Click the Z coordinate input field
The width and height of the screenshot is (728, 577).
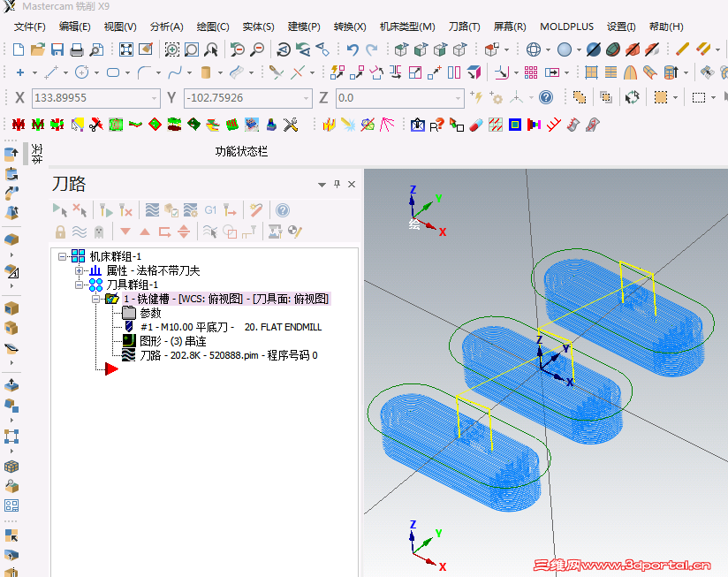point(399,98)
